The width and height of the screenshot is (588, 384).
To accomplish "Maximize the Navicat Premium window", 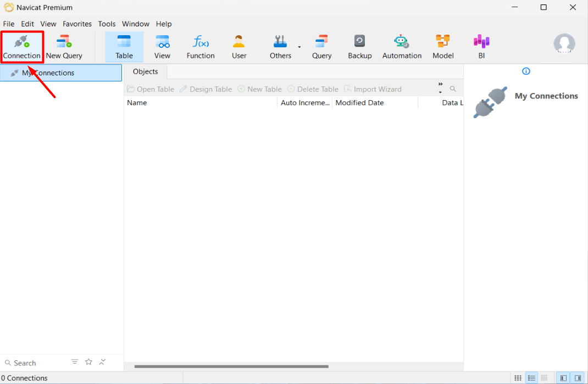I will (543, 7).
